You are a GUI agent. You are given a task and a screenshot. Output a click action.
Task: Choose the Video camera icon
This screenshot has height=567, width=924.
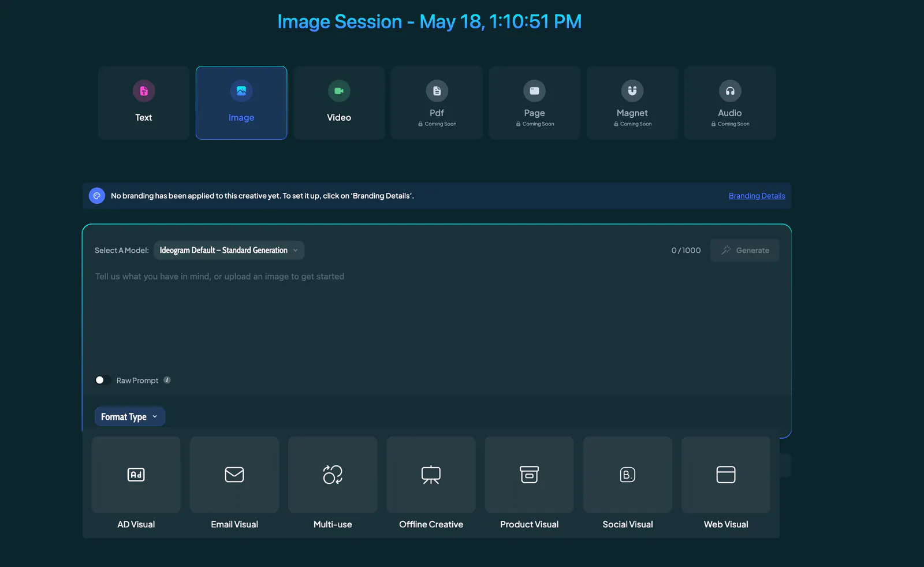pos(339,91)
